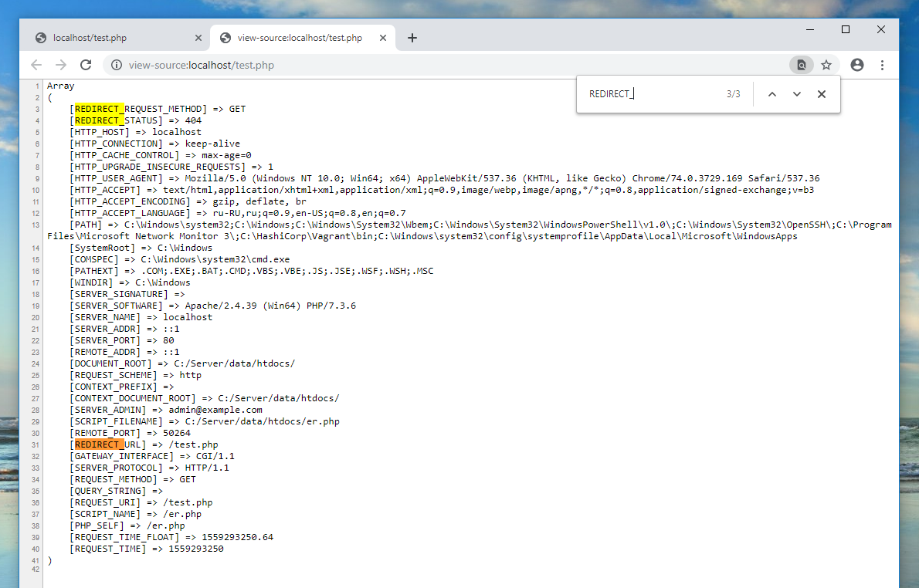This screenshot has height=588, width=919.
Task: Click the browser Back arrow
Action: coord(36,65)
